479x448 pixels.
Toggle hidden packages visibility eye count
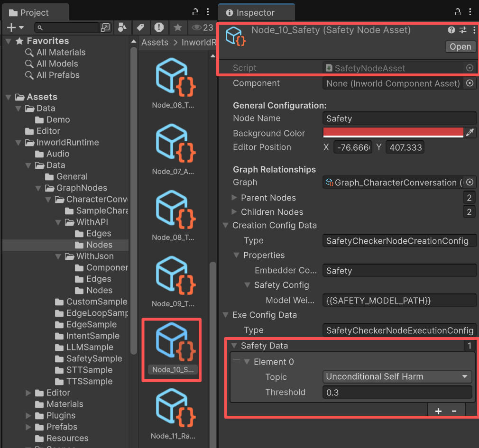pos(202,27)
